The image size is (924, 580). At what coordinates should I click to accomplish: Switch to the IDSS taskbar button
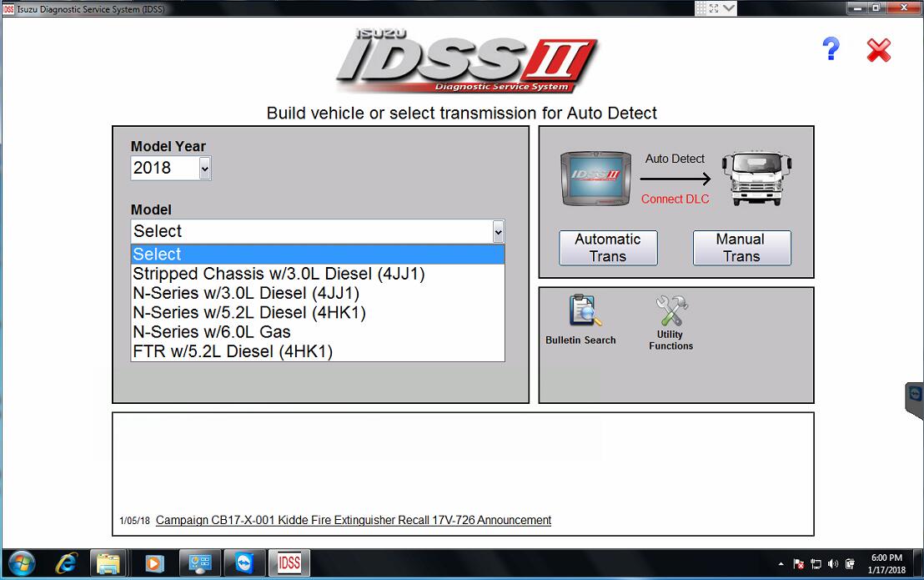point(289,564)
